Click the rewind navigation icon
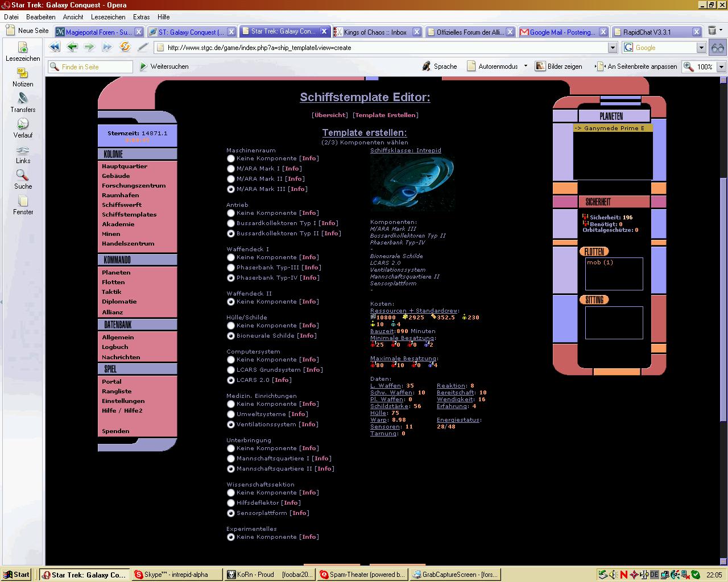 [54, 47]
